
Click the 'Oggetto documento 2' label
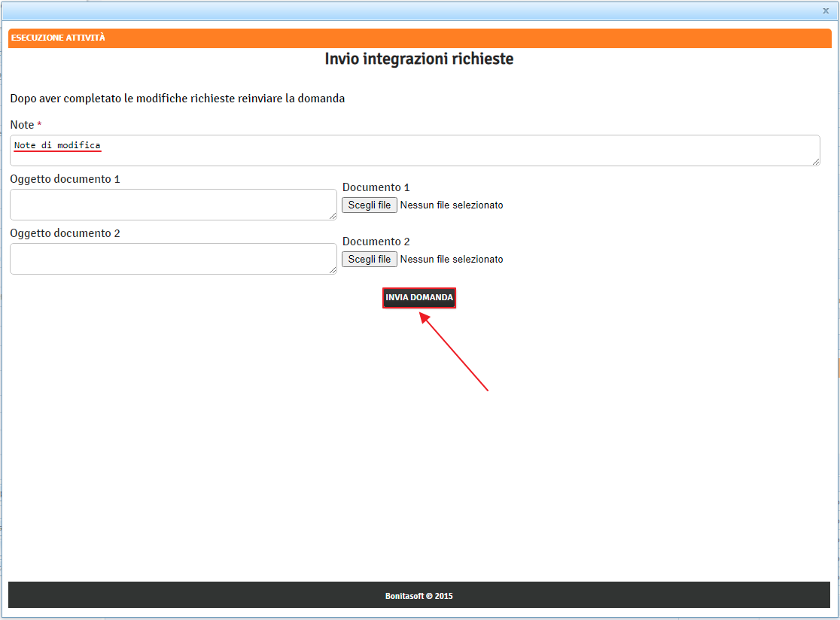pyautogui.click(x=65, y=233)
